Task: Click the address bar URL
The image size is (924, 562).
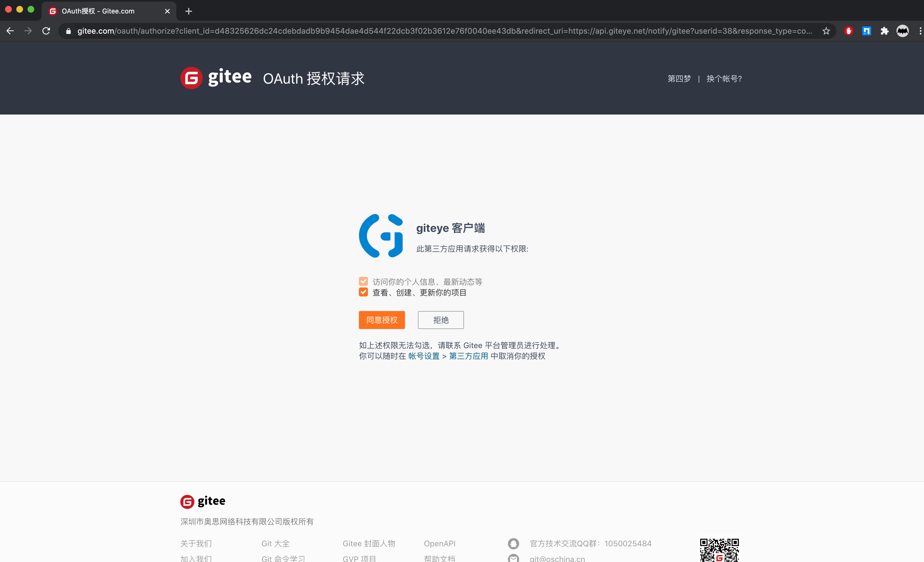Action: click(x=444, y=31)
